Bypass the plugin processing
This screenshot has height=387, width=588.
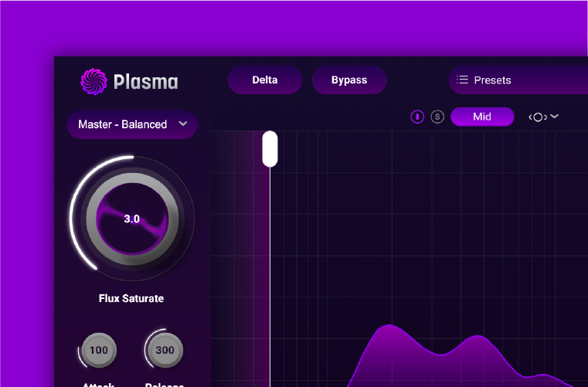(349, 80)
